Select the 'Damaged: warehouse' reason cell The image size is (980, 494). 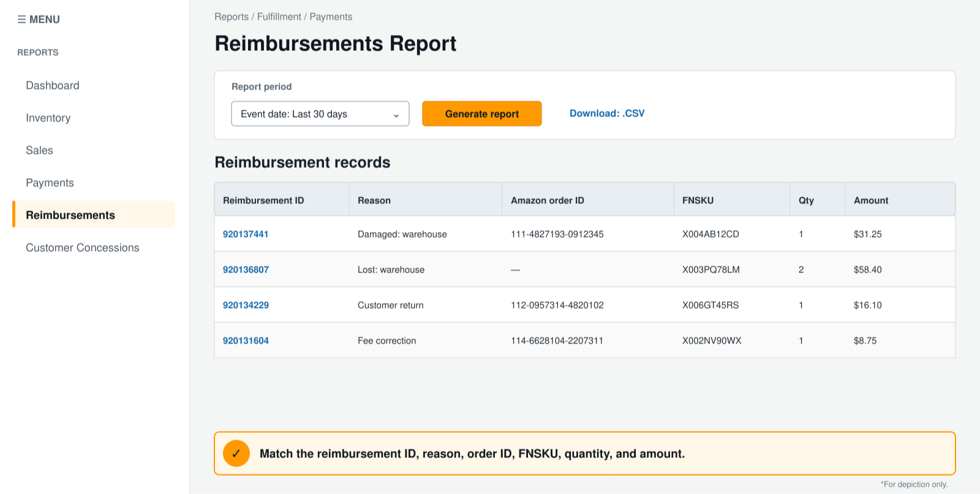pyautogui.click(x=402, y=234)
